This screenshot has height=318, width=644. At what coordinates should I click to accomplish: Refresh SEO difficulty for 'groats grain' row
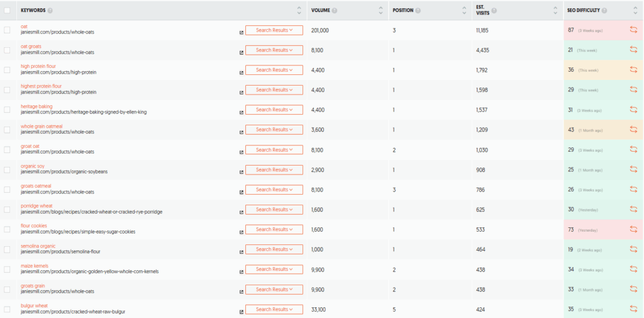click(633, 289)
